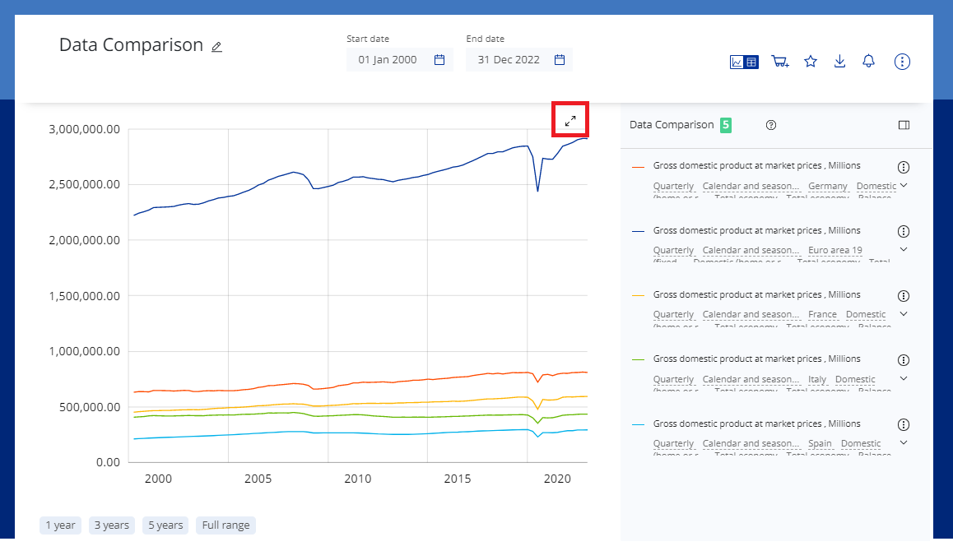
Task: Click the light blue Spain series color line
Action: 638,424
